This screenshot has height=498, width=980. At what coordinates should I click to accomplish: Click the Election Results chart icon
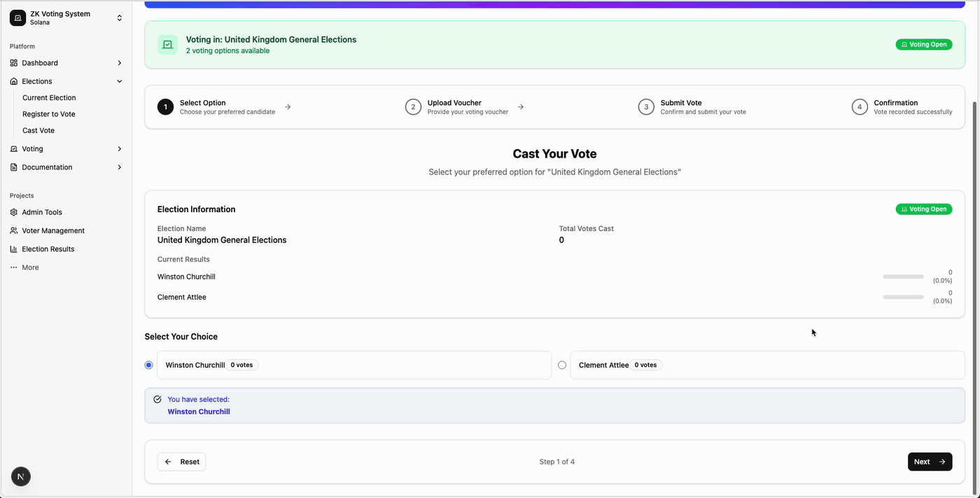(x=14, y=249)
